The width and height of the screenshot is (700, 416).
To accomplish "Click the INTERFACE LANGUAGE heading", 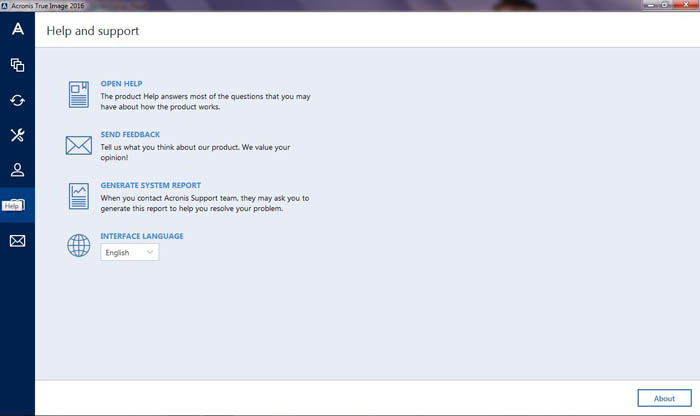I will click(x=142, y=236).
